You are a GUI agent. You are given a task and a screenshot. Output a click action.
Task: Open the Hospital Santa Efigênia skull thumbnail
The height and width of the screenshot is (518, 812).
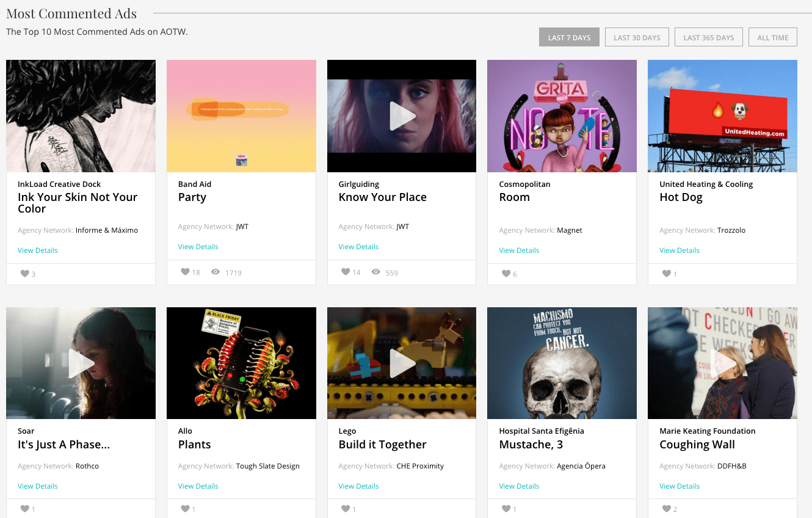(562, 363)
